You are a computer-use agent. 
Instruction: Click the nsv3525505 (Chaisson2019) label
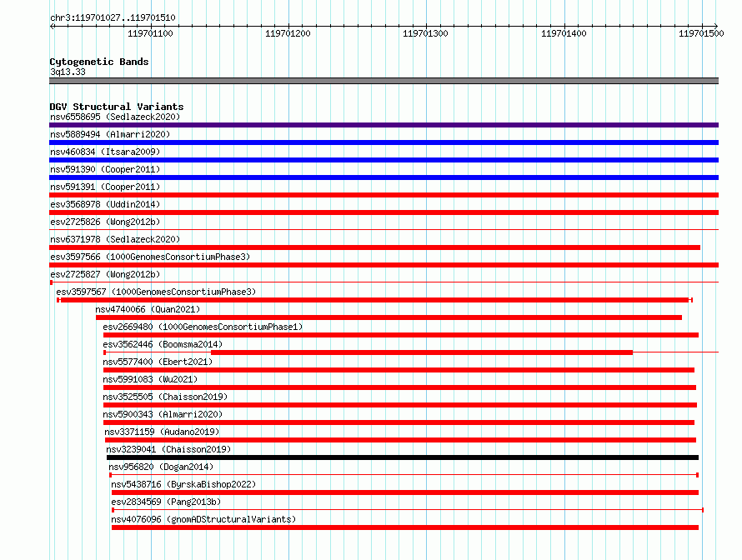(x=165, y=397)
